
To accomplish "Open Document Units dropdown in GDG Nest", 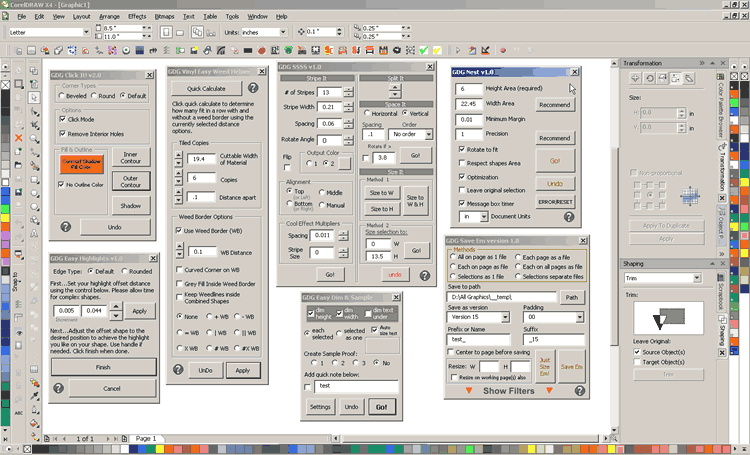I will 484,217.
